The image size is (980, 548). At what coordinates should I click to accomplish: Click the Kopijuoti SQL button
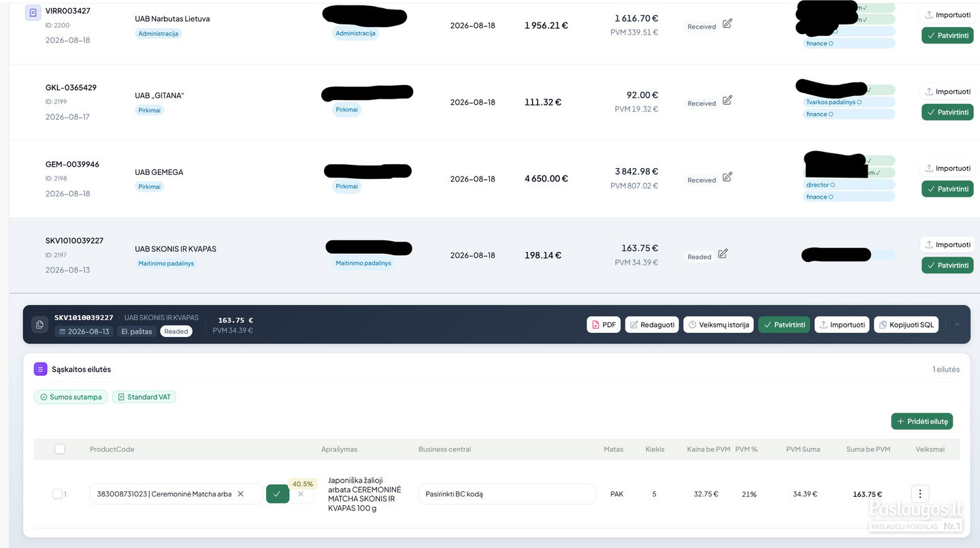[x=906, y=325]
